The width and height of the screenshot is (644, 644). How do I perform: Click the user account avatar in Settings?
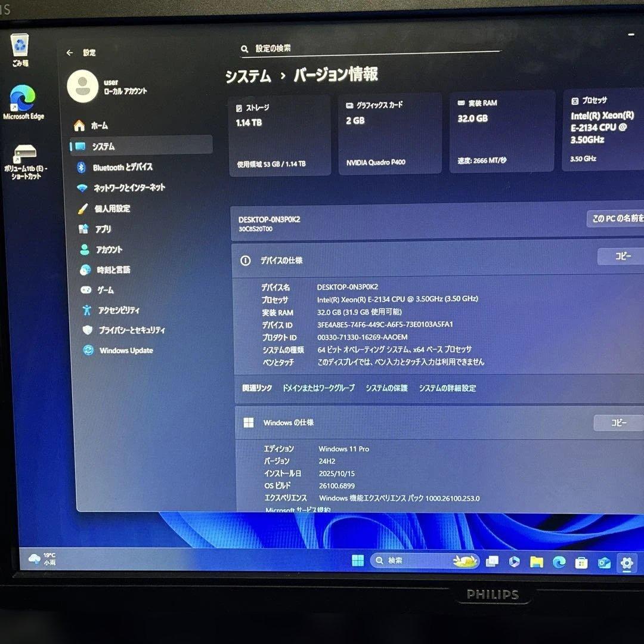83,86
